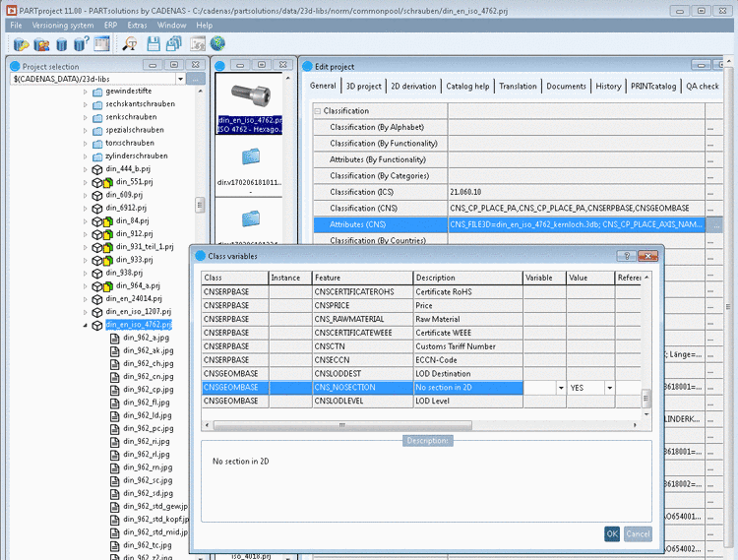Click the single floppy disk save icon

point(154,43)
